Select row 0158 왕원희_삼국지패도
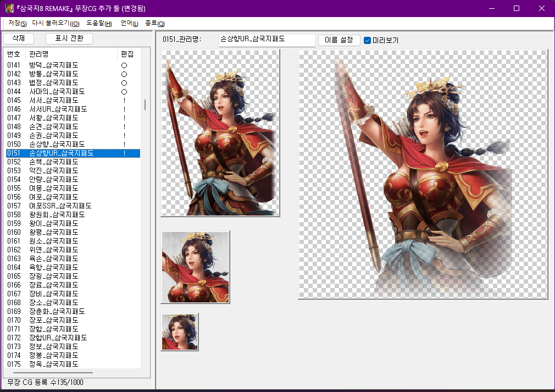Viewport: 555px width, 392px height. (73, 214)
